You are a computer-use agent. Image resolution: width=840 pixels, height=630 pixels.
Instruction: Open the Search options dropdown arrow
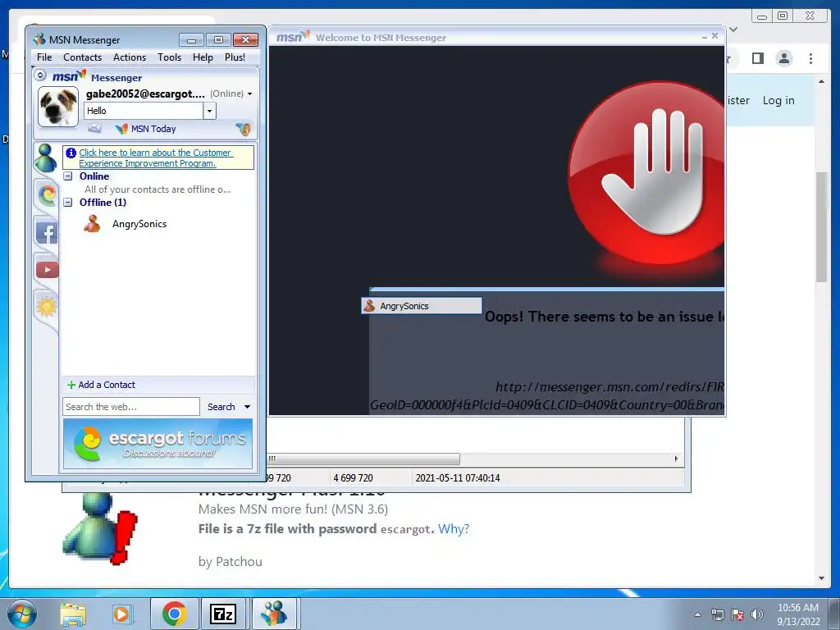point(247,407)
